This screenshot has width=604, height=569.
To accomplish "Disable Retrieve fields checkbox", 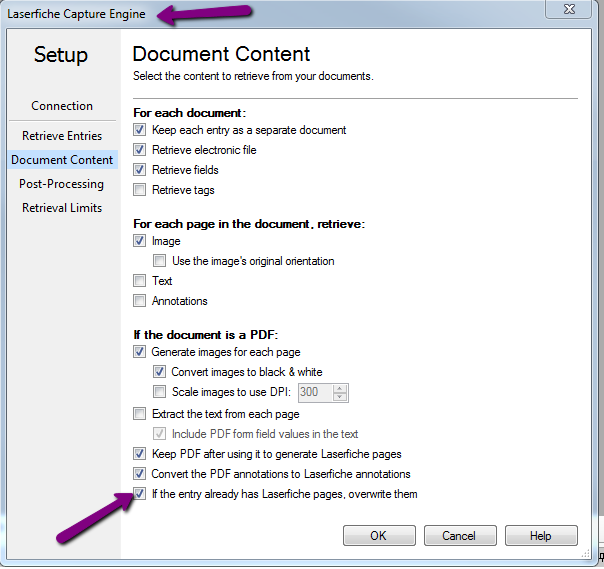I will coord(139,170).
